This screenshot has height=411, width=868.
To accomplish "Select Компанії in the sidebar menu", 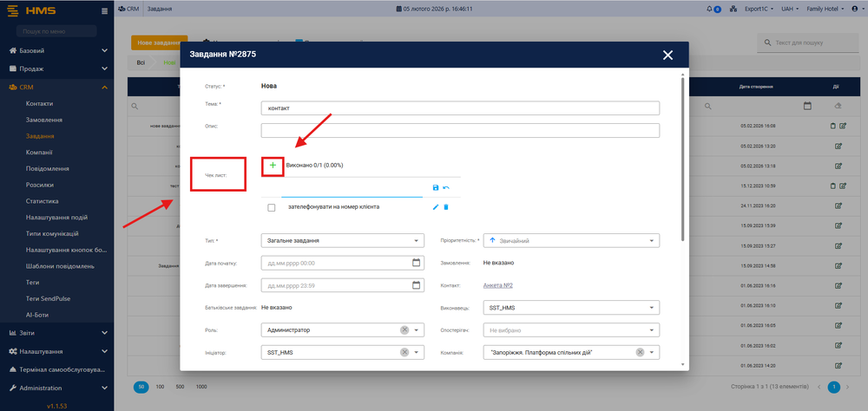I will 40,153.
